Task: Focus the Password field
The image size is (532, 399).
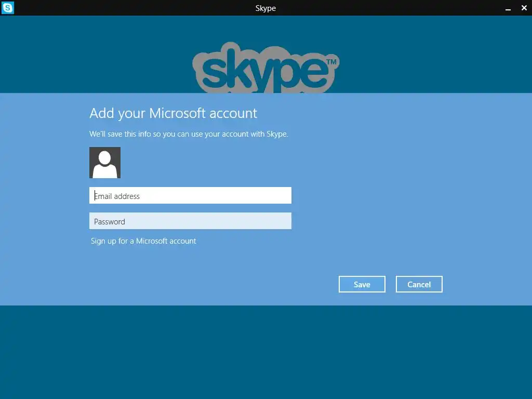Action: pyautogui.click(x=190, y=221)
